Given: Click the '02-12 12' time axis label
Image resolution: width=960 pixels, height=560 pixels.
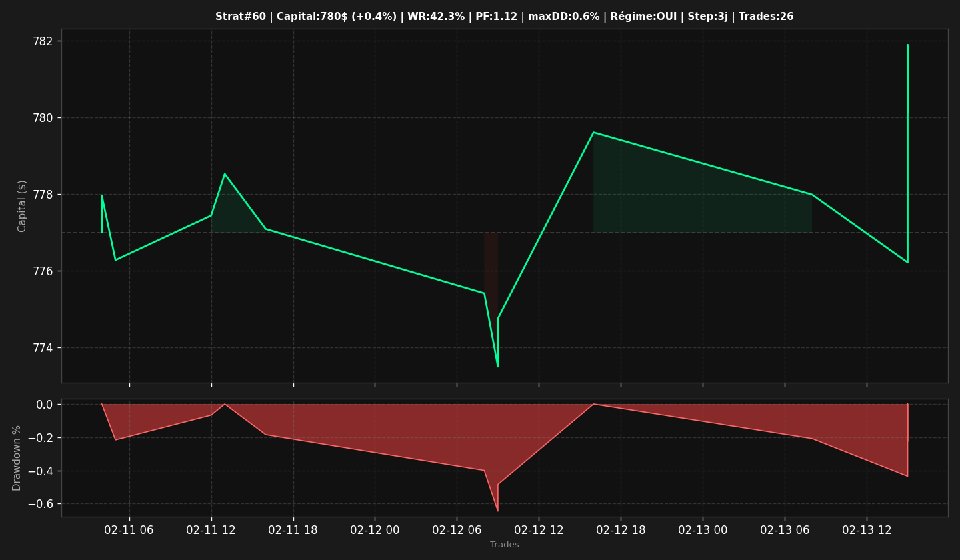Looking at the screenshot, I should [x=539, y=531].
